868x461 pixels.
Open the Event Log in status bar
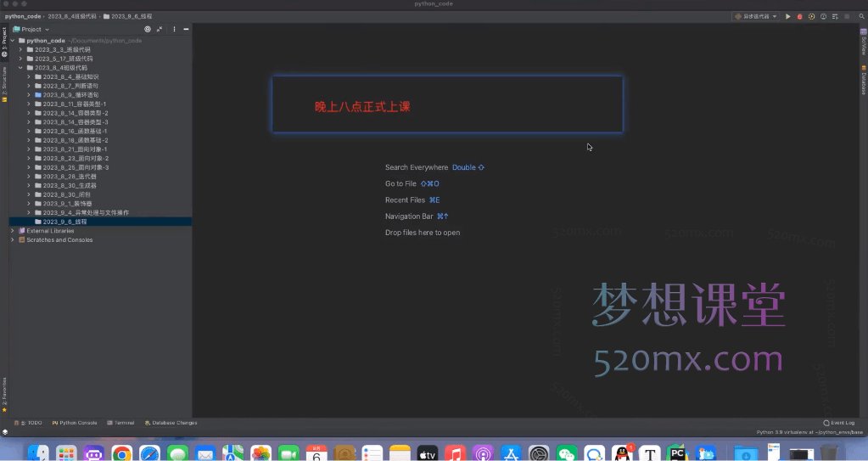[839, 423]
